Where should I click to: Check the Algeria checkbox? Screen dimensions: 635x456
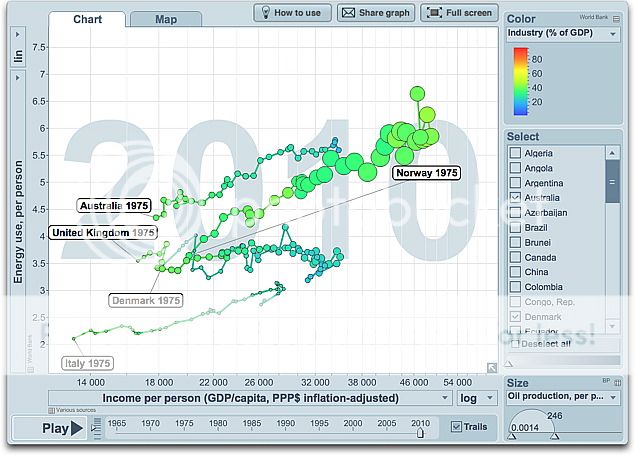[515, 153]
